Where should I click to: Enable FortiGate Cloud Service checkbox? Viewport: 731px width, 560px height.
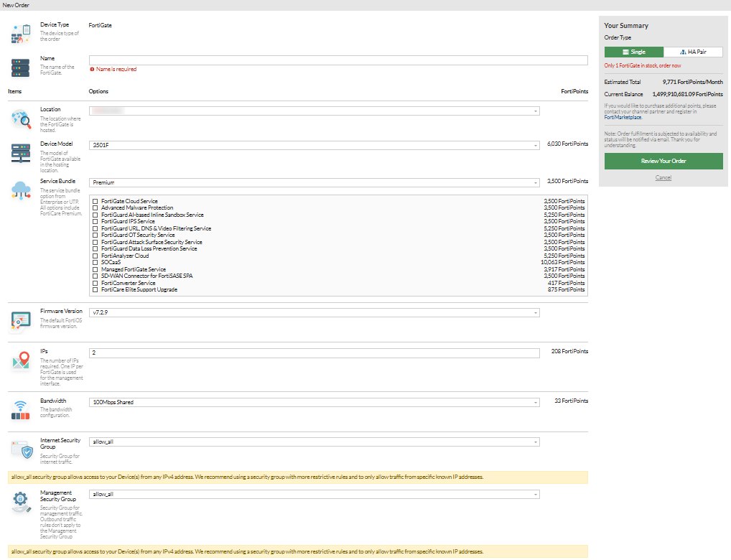click(95, 202)
